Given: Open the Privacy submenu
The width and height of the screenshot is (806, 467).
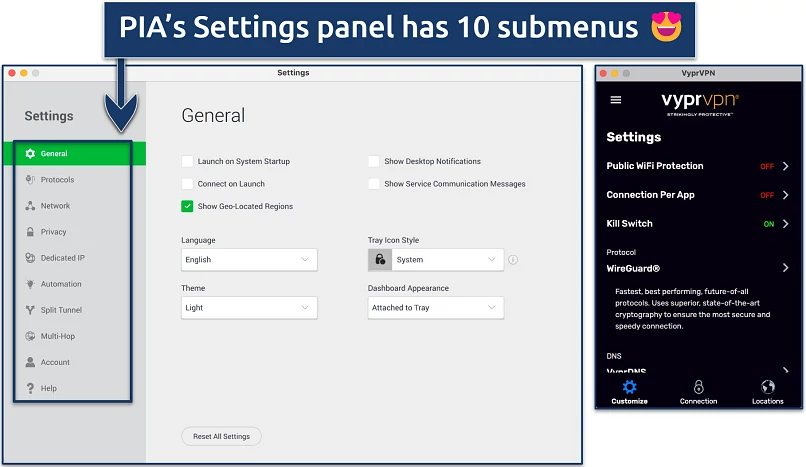Looking at the screenshot, I should [x=73, y=232].
